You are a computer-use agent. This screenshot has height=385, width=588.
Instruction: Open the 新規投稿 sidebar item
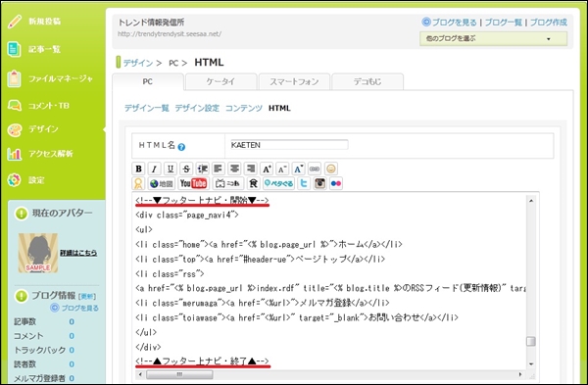(x=44, y=22)
